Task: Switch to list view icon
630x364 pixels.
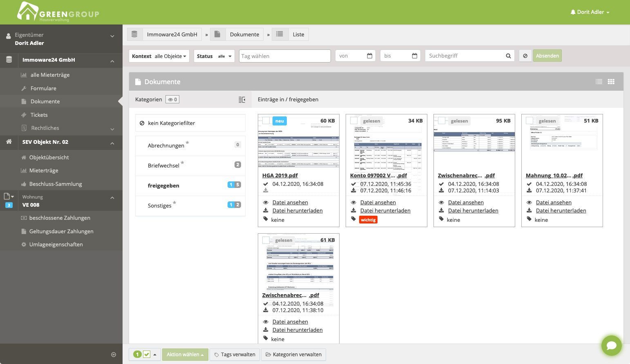Action: [599, 82]
